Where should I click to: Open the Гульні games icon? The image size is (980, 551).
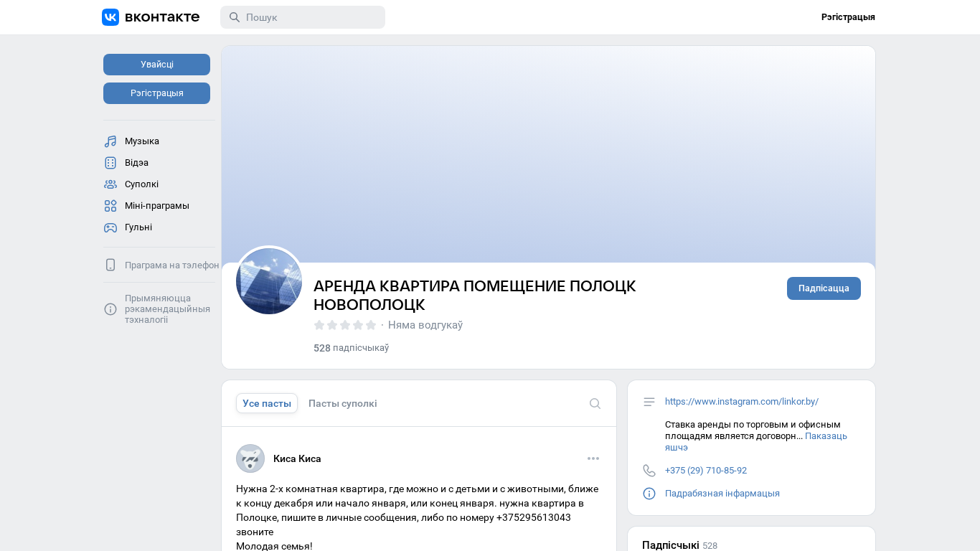[x=110, y=227]
